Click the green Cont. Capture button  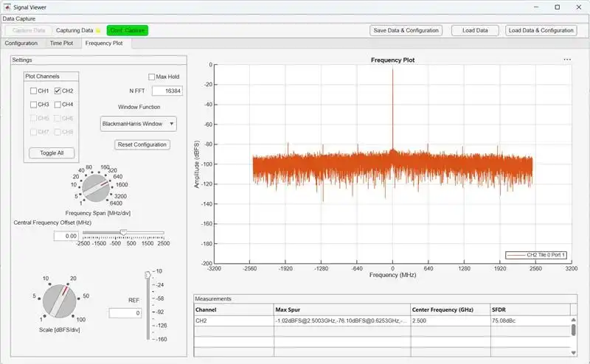click(128, 30)
